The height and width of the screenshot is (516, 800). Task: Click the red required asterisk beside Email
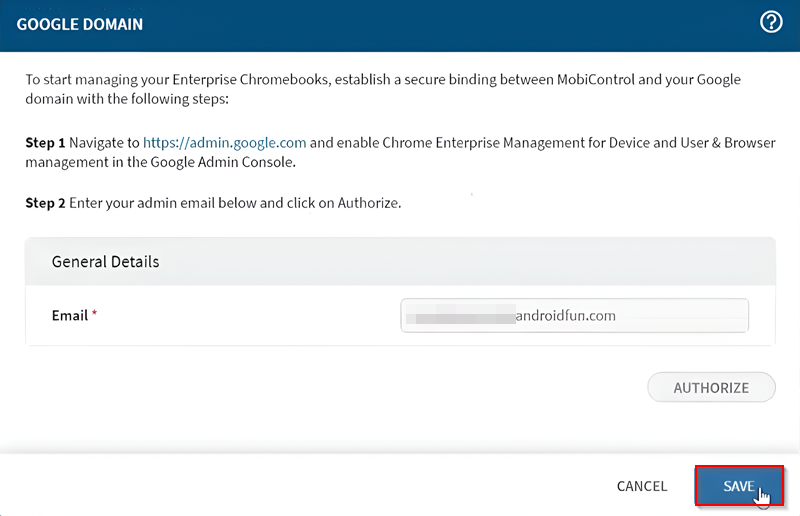click(x=95, y=315)
